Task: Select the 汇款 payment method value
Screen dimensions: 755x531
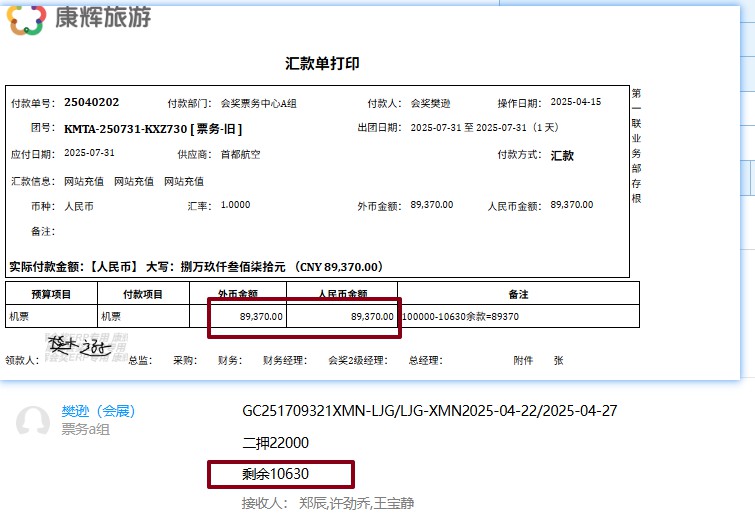Action: tap(562, 155)
